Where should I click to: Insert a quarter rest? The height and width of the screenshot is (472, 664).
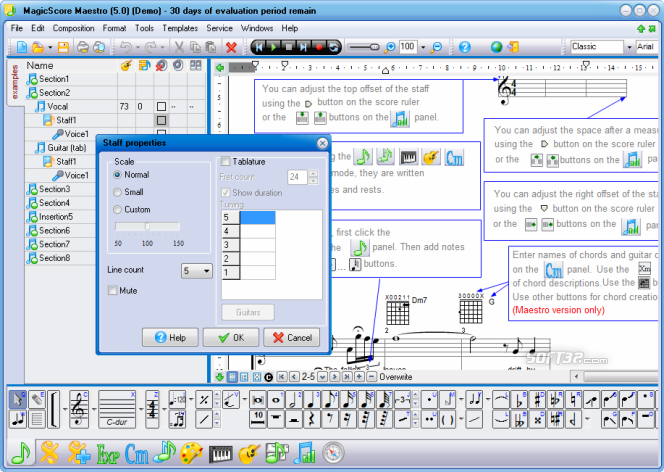tap(312, 419)
